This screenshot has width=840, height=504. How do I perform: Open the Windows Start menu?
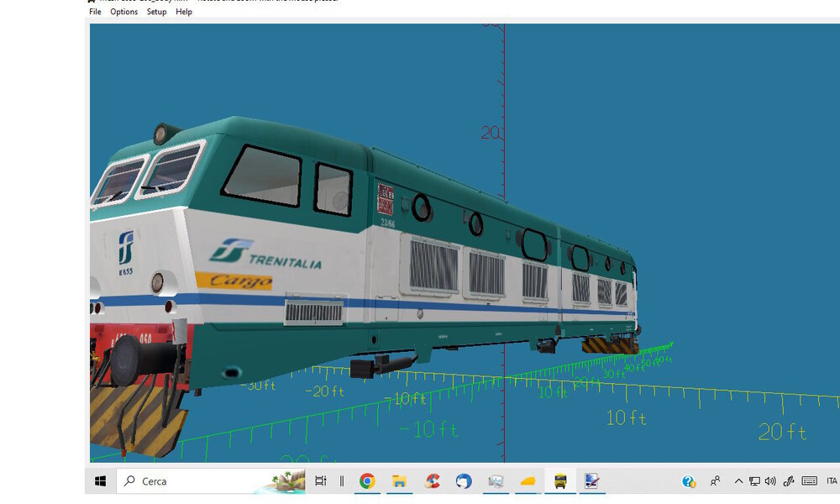pyautogui.click(x=100, y=481)
